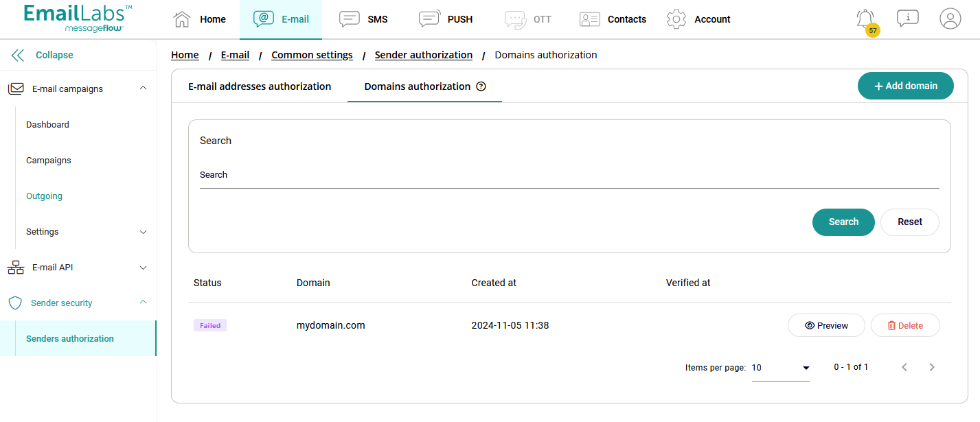Switch to E-mail addresses authorization tab
This screenshot has height=422, width=980.
260,86
